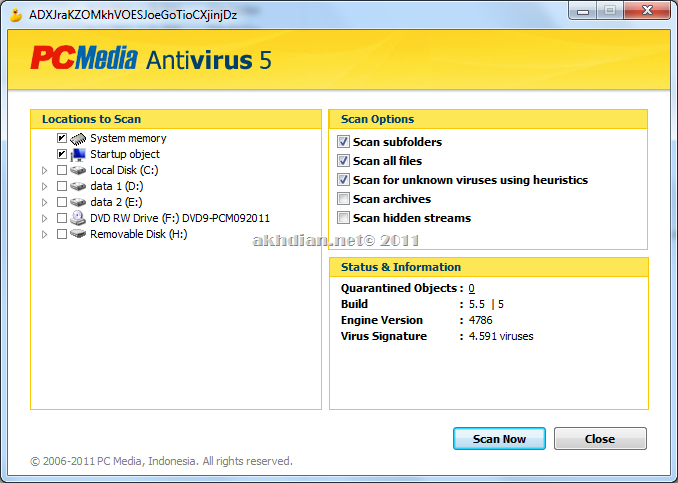Expand the Removable Disk (H:) tree node
The image size is (678, 483).
pyautogui.click(x=44, y=234)
